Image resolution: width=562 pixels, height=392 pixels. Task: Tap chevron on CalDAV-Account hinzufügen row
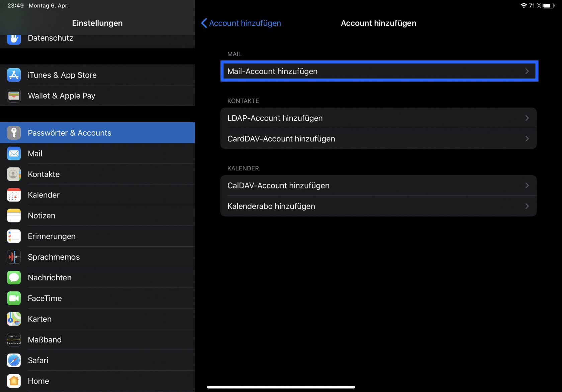pos(527,185)
